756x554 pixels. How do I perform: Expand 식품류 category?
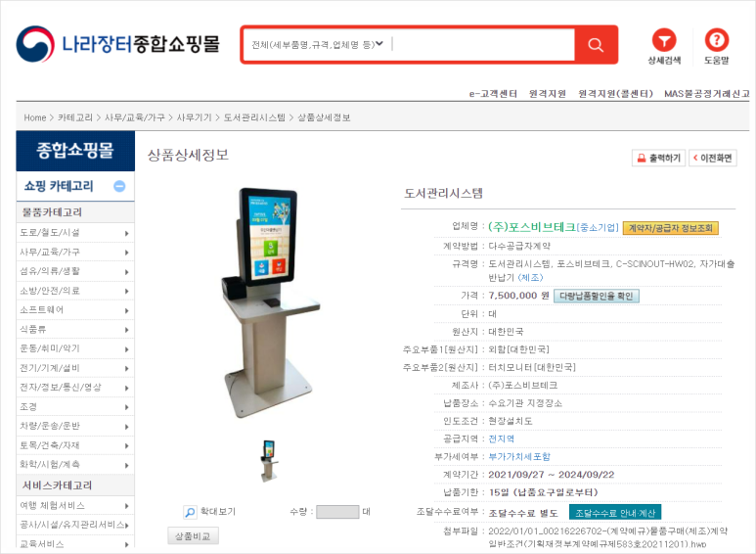point(75,329)
